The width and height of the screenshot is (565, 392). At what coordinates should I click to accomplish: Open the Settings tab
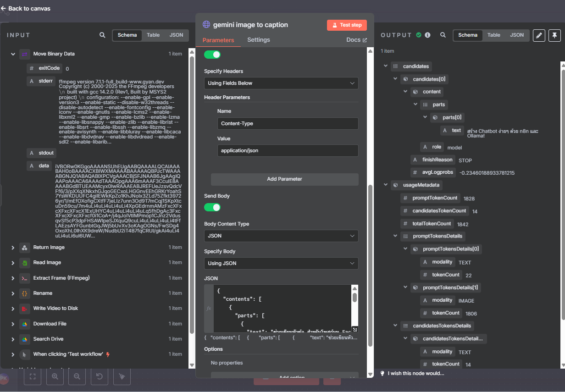coord(259,40)
